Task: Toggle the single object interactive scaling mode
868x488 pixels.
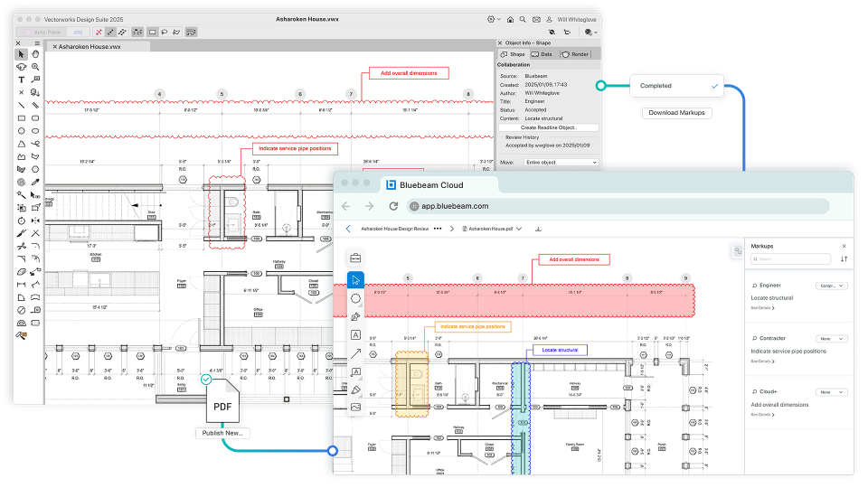Action: tap(110, 33)
